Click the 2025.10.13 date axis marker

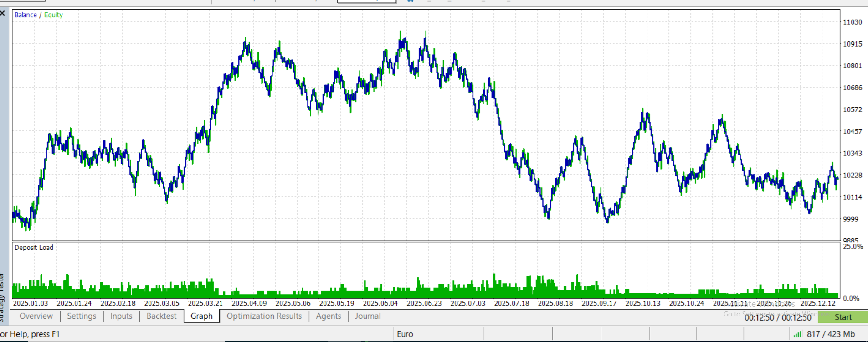coord(642,303)
